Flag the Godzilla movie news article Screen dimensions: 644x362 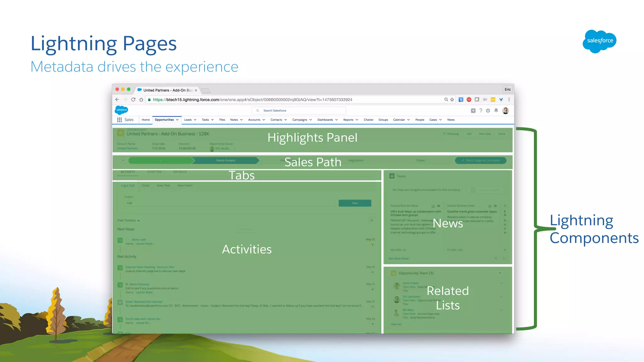pyautogui.click(x=495, y=206)
